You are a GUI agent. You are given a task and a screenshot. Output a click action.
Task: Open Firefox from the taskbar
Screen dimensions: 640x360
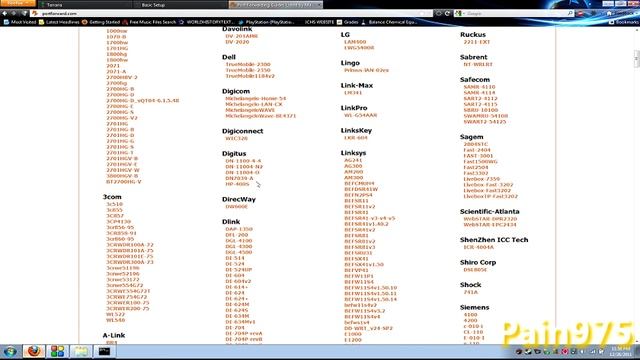pos(33,351)
